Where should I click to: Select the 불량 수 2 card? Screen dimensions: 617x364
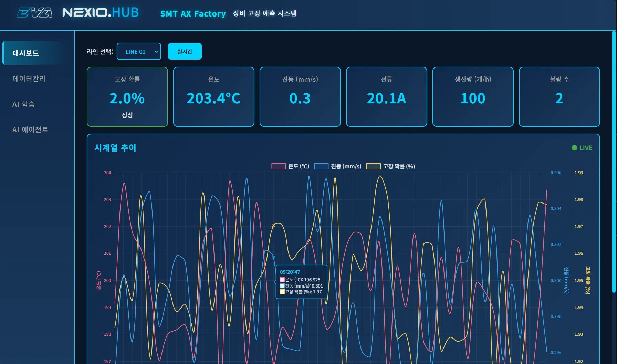pyautogui.click(x=560, y=97)
